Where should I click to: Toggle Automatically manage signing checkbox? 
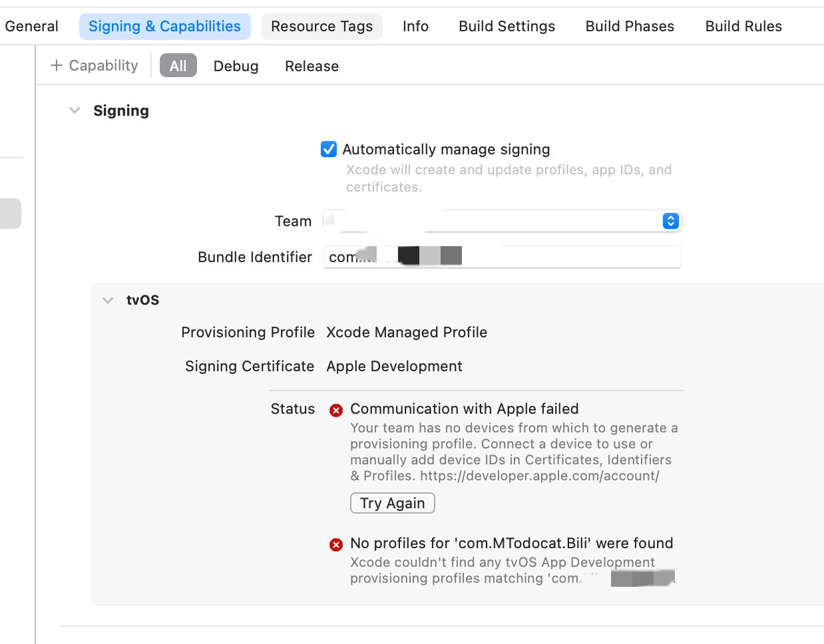(x=329, y=149)
